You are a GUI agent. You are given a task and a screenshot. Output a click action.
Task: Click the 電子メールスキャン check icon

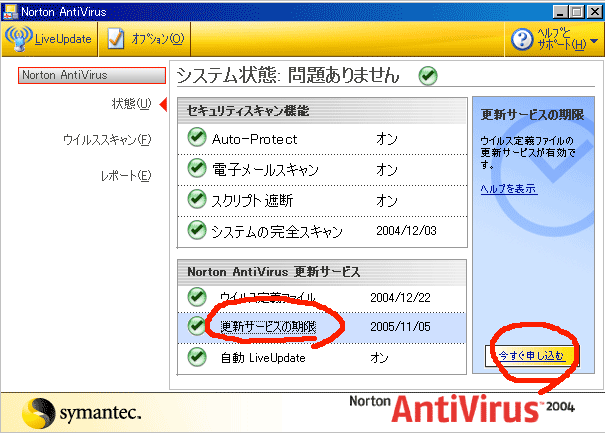coord(197,168)
